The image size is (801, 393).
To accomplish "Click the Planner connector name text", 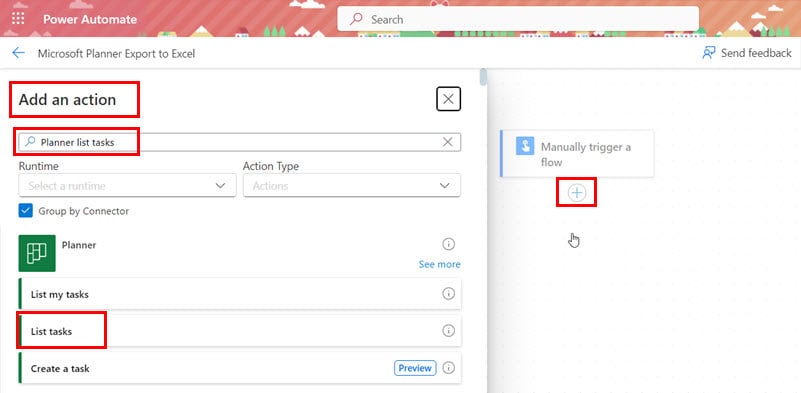I will click(x=79, y=245).
